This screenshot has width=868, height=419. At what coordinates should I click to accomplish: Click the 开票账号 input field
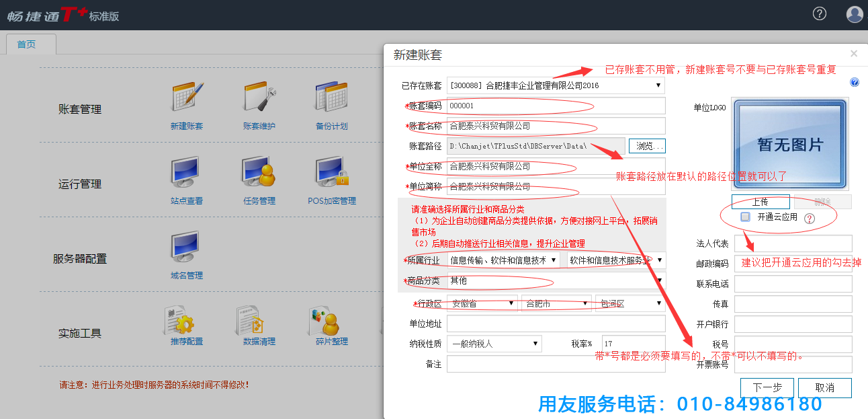click(793, 365)
